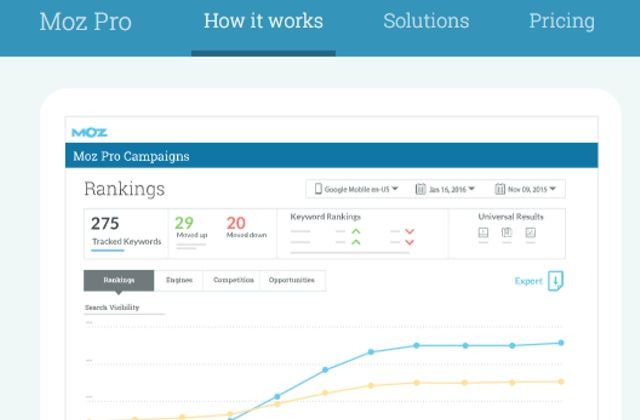Click the top green up arrow in Keyword Rankings
The height and width of the screenshot is (420, 640).
(x=355, y=231)
